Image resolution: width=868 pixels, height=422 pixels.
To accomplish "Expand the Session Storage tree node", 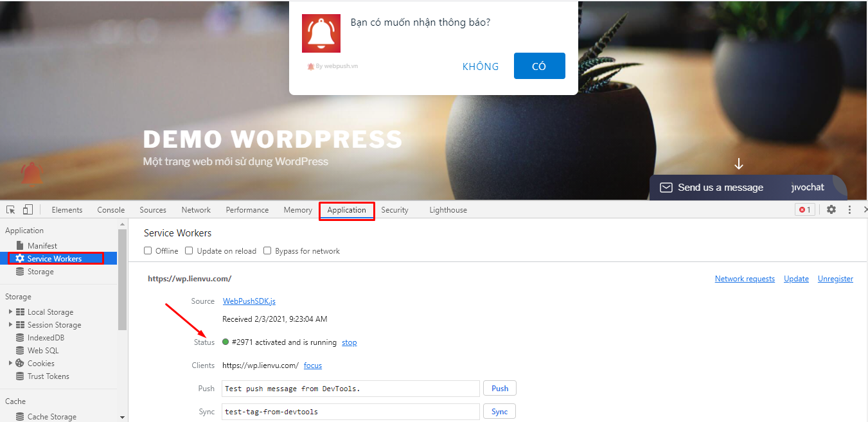I will (x=10, y=325).
